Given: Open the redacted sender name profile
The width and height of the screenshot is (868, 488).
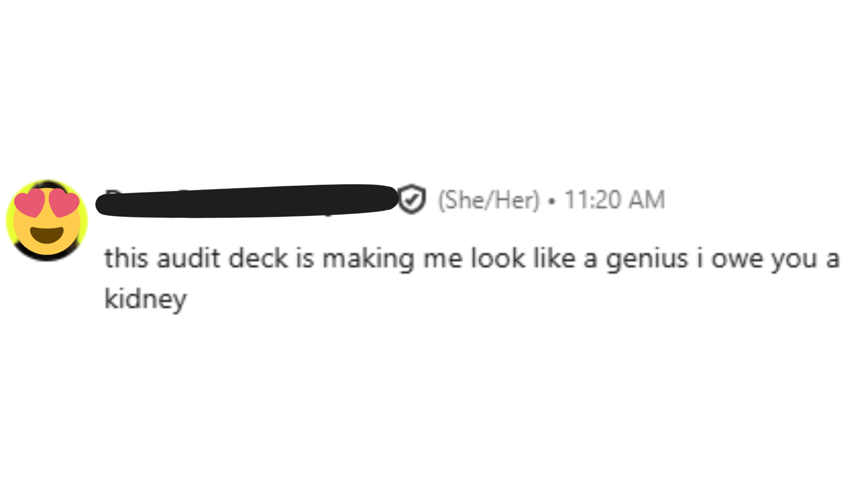Looking at the screenshot, I should coord(246,201).
